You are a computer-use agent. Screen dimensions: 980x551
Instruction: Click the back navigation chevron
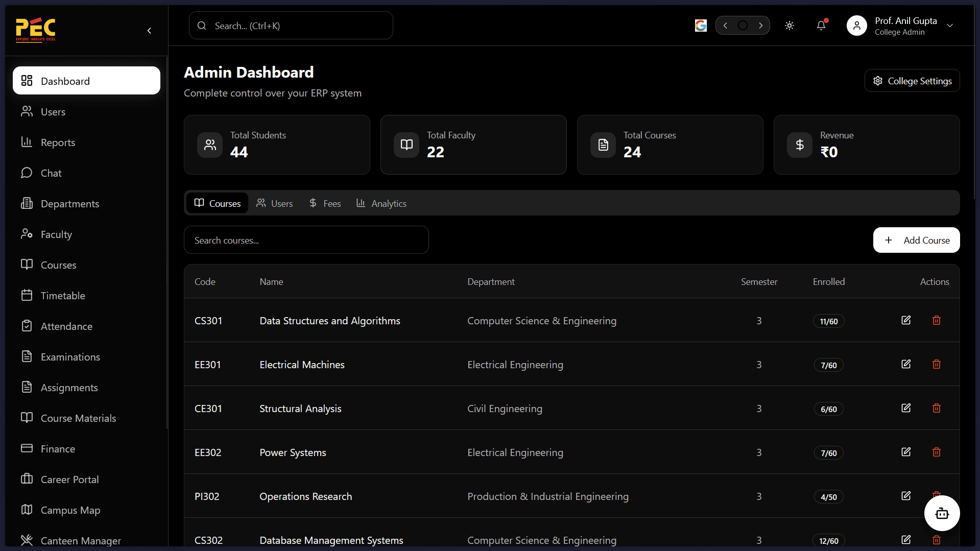point(725,25)
